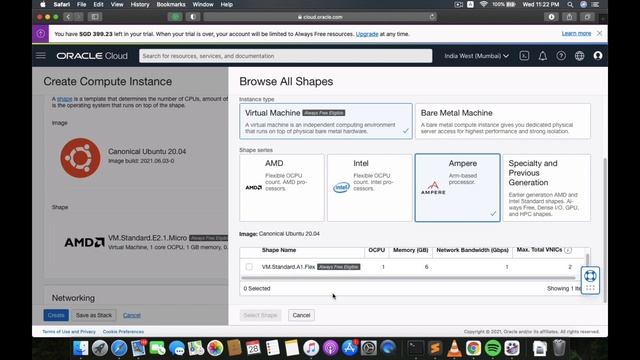Image resolution: width=640 pixels, height=360 pixels.
Task: Click the Oracle Cloud search field
Action: pyautogui.click(x=285, y=56)
